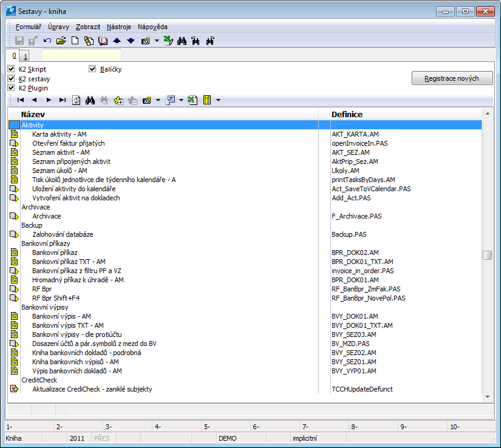Open dropdown arrow next to top toolbar camera
The height and width of the screenshot is (448, 501).
[157, 41]
